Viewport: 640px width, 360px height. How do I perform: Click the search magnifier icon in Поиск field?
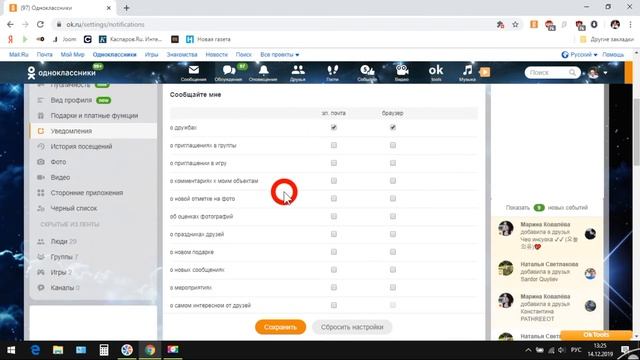click(x=572, y=73)
